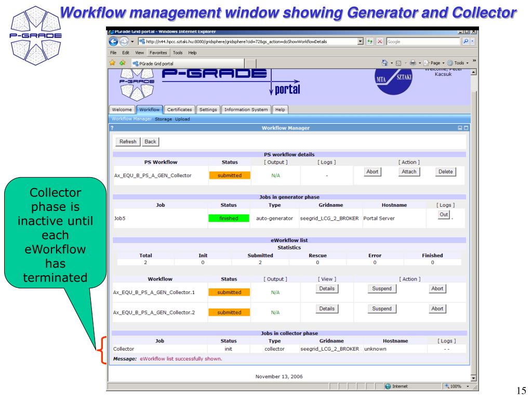Click the green Refresh page icon

(370, 42)
